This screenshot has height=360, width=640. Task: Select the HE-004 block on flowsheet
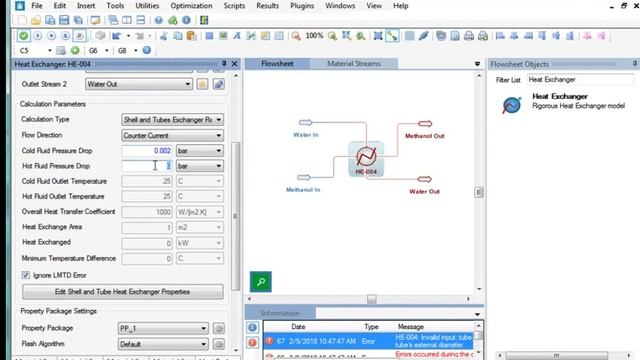click(x=366, y=158)
